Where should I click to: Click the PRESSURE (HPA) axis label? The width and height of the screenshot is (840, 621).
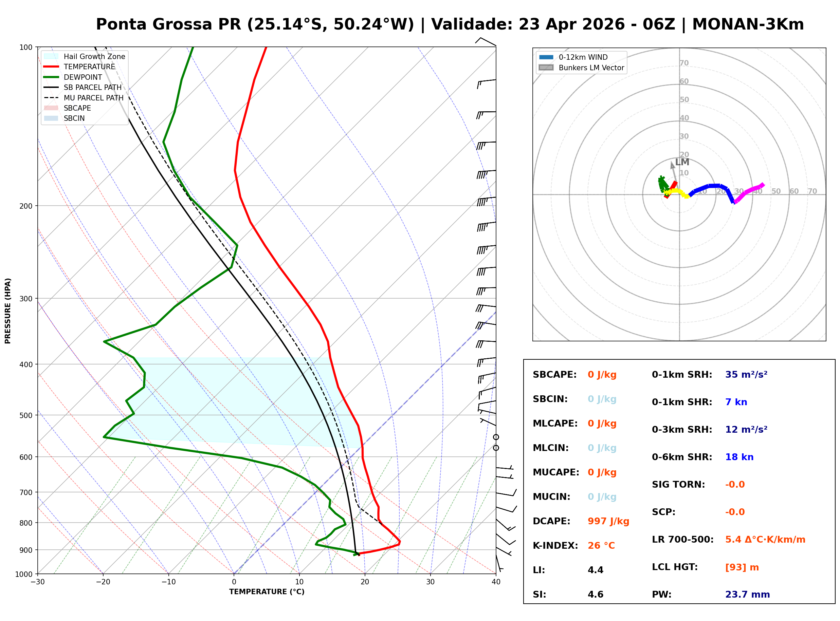pos(8,310)
